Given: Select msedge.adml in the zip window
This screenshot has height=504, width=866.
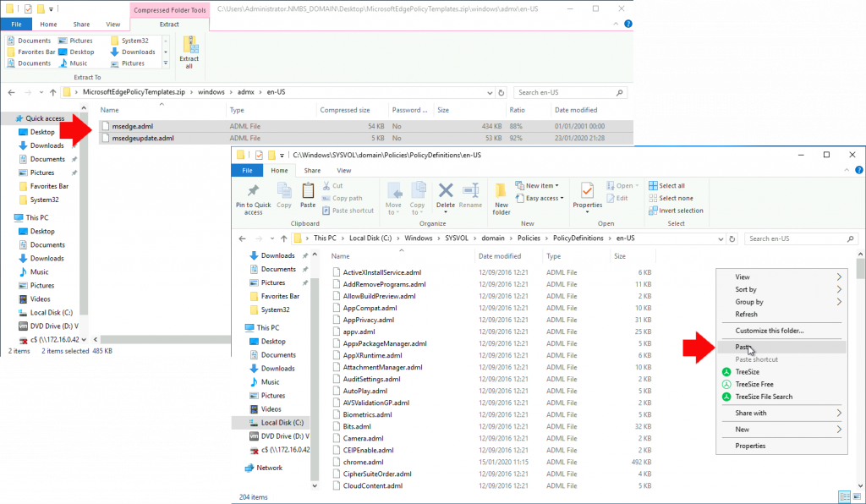Looking at the screenshot, I should click(133, 126).
